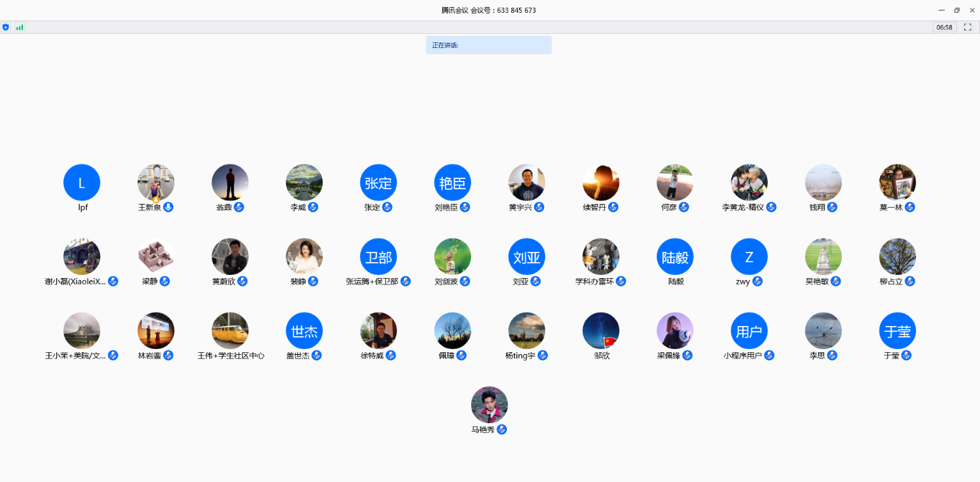Screen dimensions: 980x482
Task: Select 张定's blue avatar
Action: [378, 183]
